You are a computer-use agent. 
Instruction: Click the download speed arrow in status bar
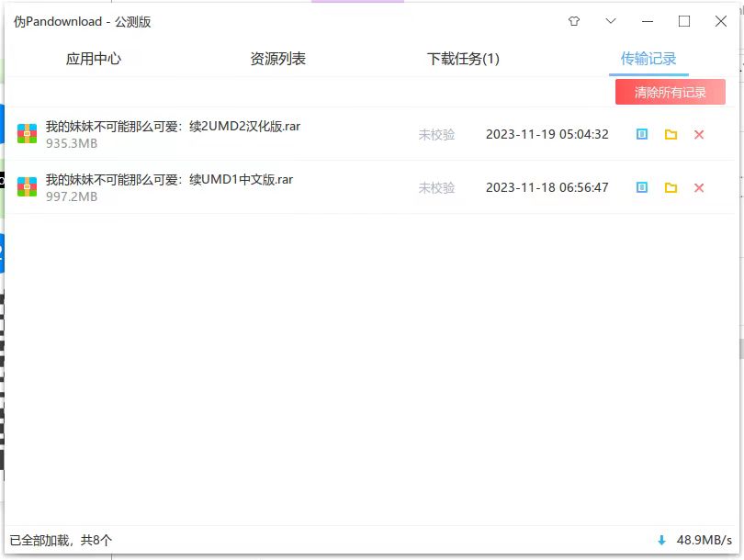[x=661, y=541]
